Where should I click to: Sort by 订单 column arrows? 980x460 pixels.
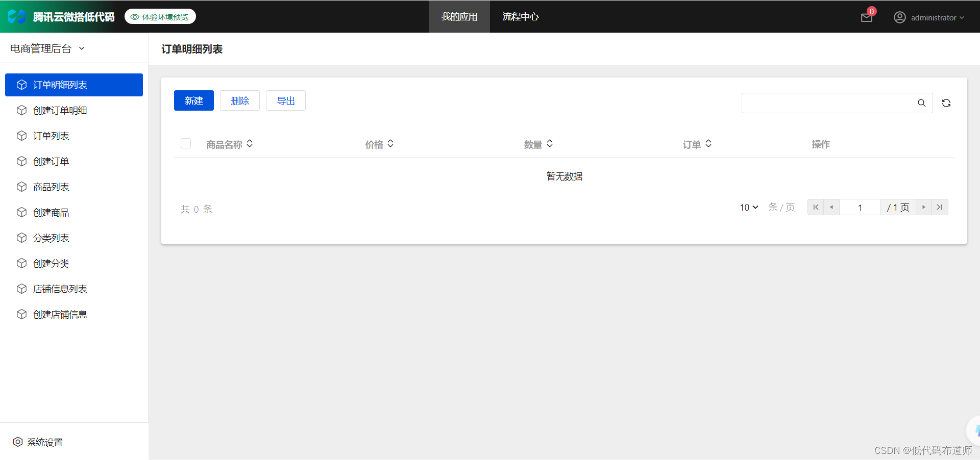point(708,144)
